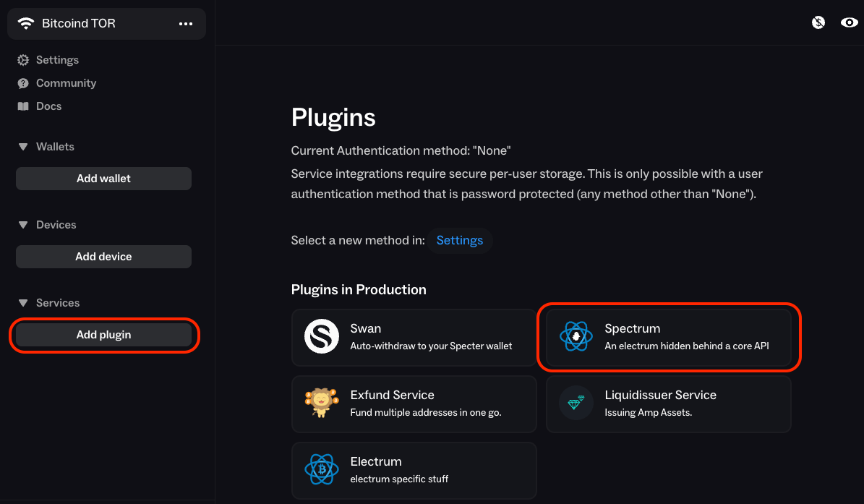This screenshot has height=504, width=864.
Task: Select the Plugins in Production section header
Action: point(358,289)
